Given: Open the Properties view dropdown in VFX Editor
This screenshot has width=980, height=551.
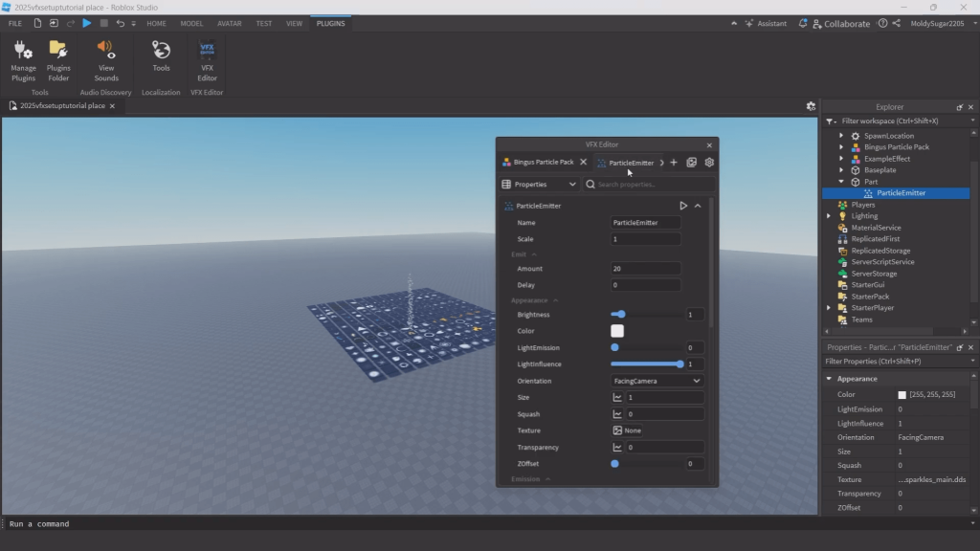Looking at the screenshot, I should [539, 185].
